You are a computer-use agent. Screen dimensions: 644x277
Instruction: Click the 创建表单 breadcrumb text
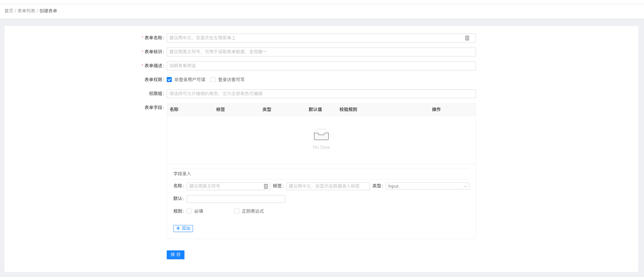click(x=48, y=11)
